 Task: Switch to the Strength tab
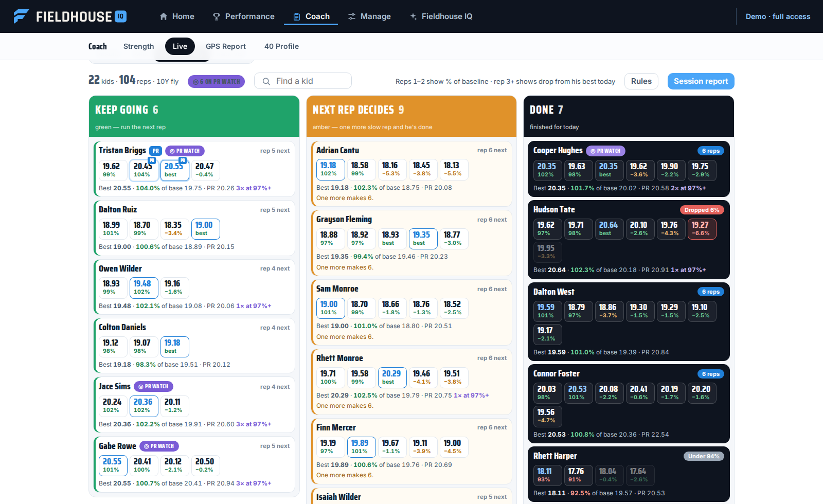138,46
